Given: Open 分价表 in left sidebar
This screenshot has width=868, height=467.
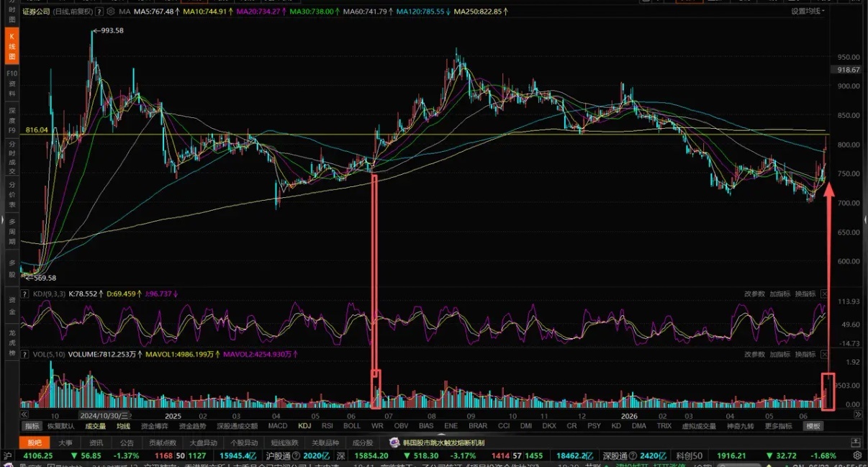Looking at the screenshot, I should [12, 195].
